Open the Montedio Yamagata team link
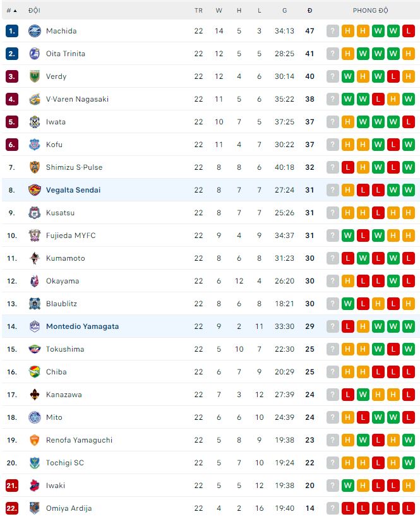The height and width of the screenshot is (519, 420). click(82, 326)
